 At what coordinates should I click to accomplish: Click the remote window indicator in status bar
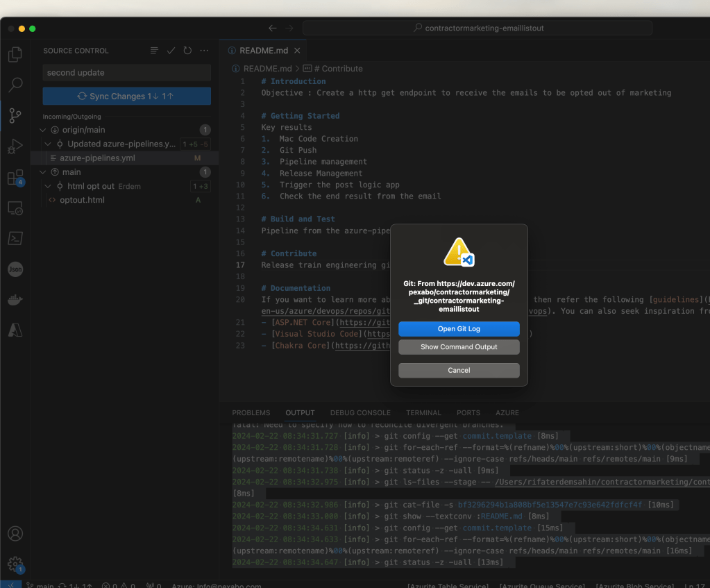click(10, 585)
